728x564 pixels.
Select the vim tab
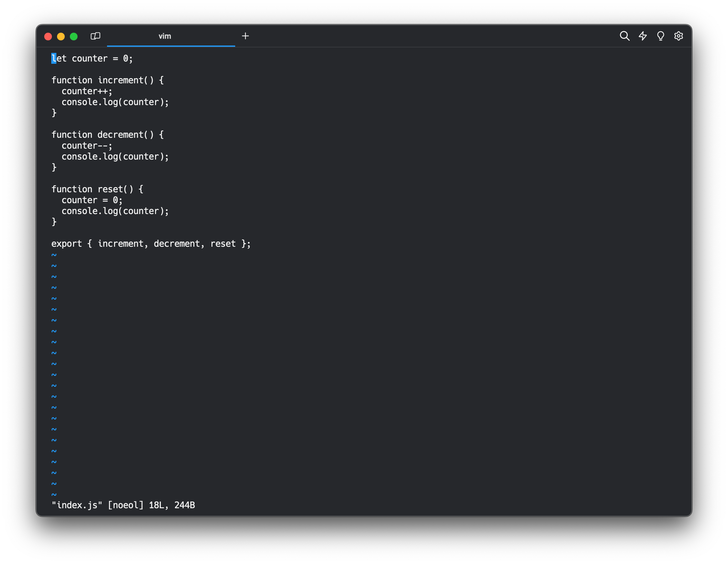[165, 36]
